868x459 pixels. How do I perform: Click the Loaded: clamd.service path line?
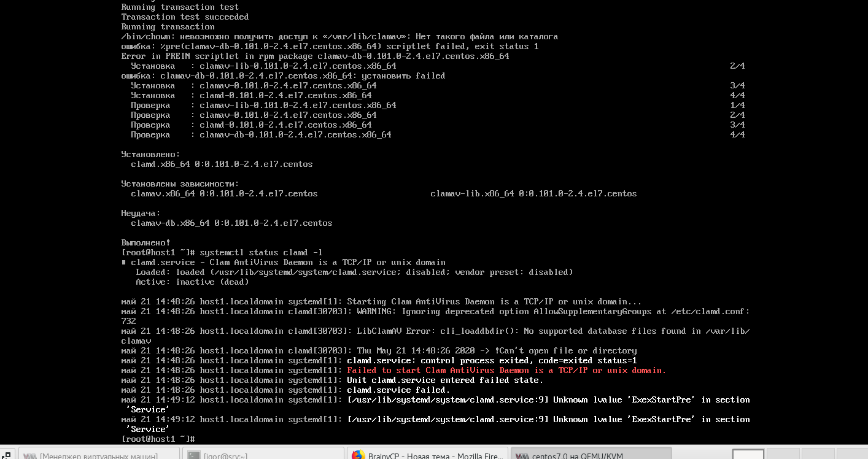coord(354,272)
